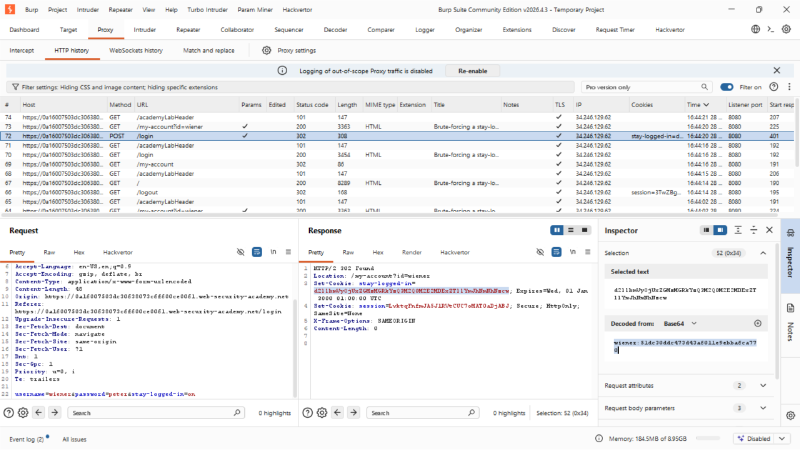Select tabbed request/response layout

[x=584, y=230]
